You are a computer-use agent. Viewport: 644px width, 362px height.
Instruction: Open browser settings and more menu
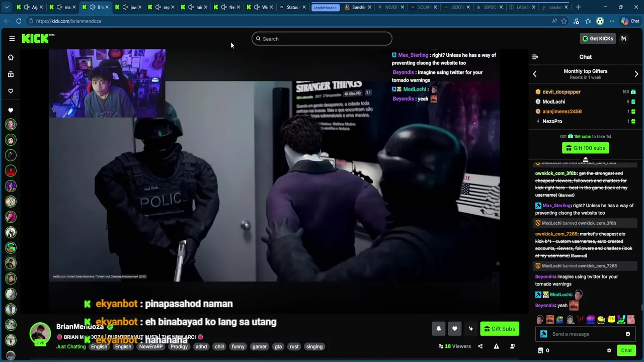tap(612, 21)
